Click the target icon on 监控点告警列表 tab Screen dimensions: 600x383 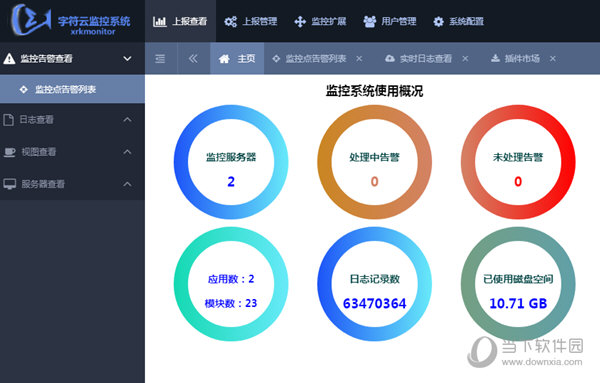[276, 59]
